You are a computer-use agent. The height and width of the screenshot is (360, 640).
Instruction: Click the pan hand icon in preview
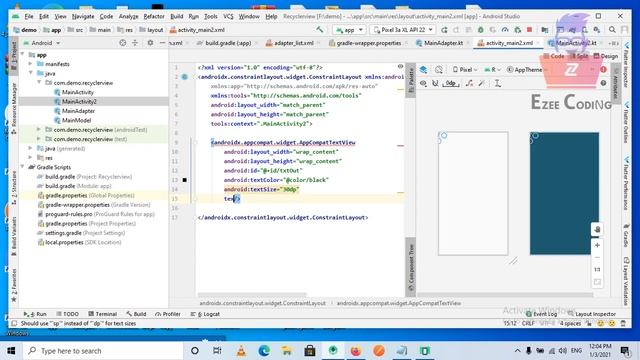click(x=597, y=229)
